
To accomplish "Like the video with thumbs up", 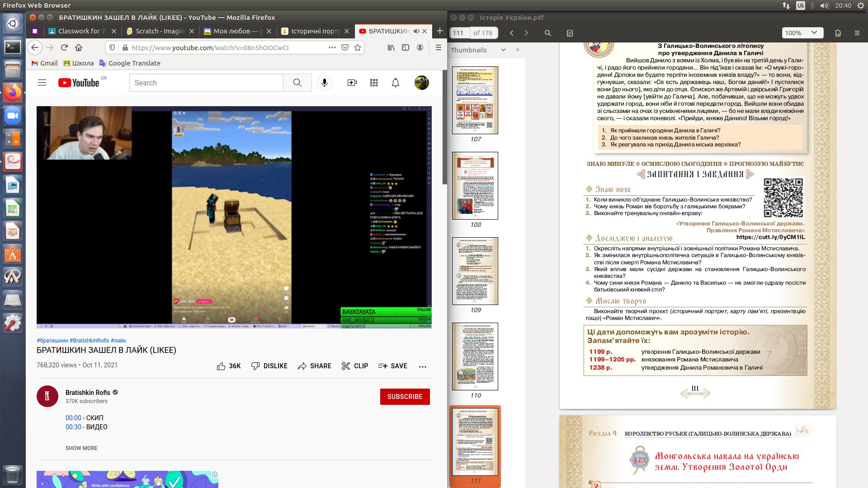I will click(221, 366).
